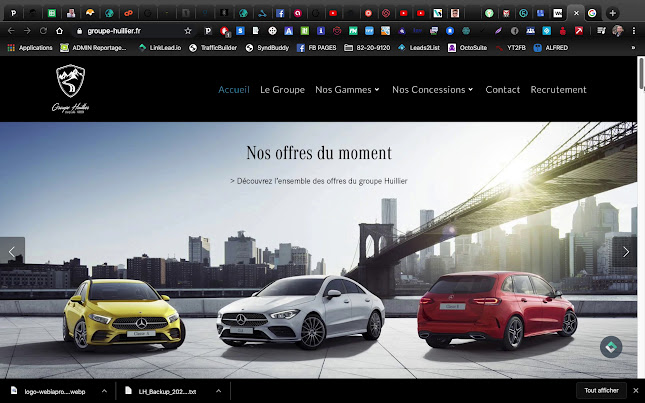This screenshot has width=645, height=403.
Task: Open the Contact page link
Action: point(503,90)
